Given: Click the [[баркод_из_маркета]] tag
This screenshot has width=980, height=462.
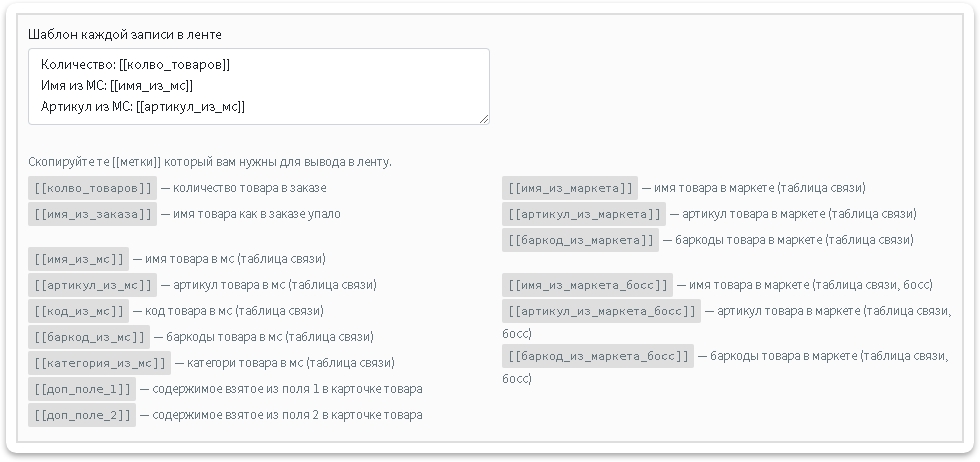Looking at the screenshot, I should [x=580, y=240].
